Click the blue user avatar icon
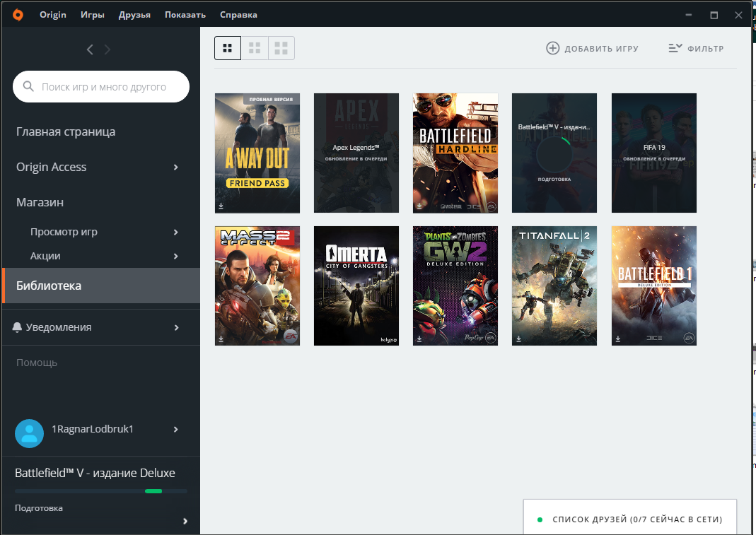The image size is (756, 535). [30, 433]
